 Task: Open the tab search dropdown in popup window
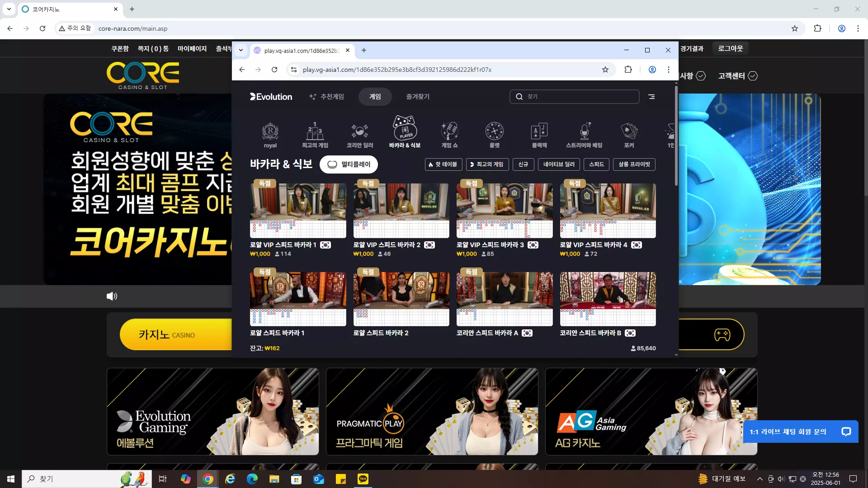pyautogui.click(x=241, y=50)
